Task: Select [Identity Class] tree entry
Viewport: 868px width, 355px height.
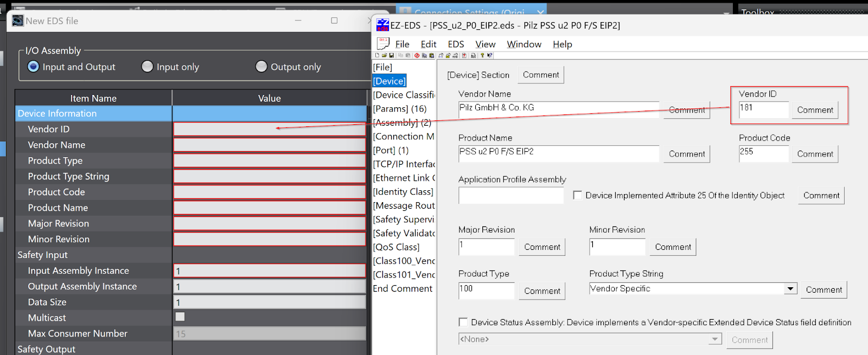Action: click(x=403, y=191)
